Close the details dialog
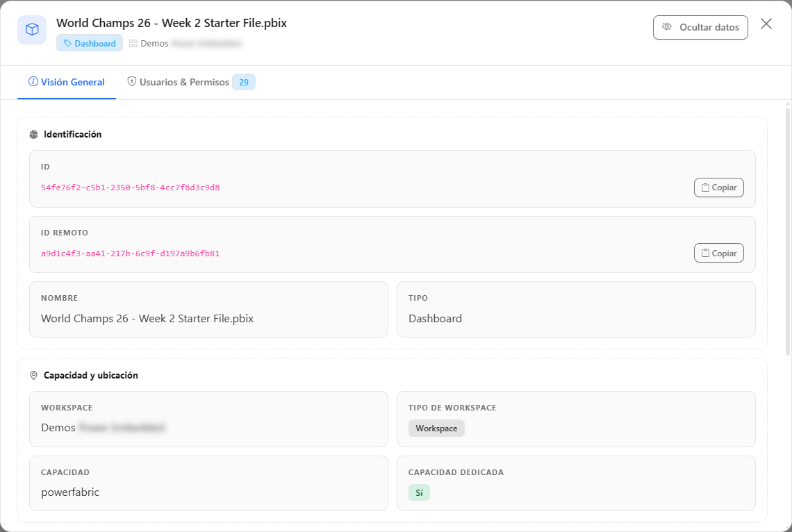 (x=766, y=24)
